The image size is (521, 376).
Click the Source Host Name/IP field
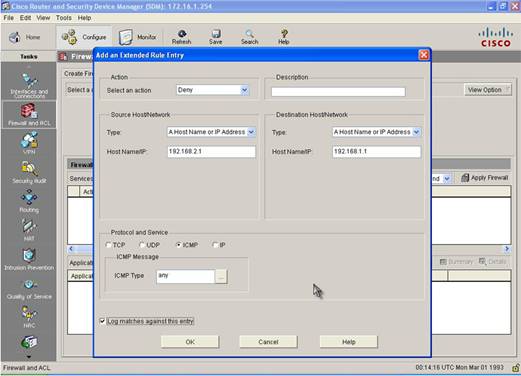[x=211, y=151]
